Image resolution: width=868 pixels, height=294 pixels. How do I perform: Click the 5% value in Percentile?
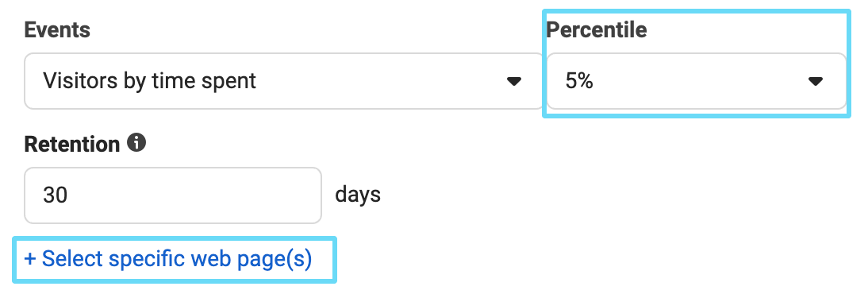579,82
